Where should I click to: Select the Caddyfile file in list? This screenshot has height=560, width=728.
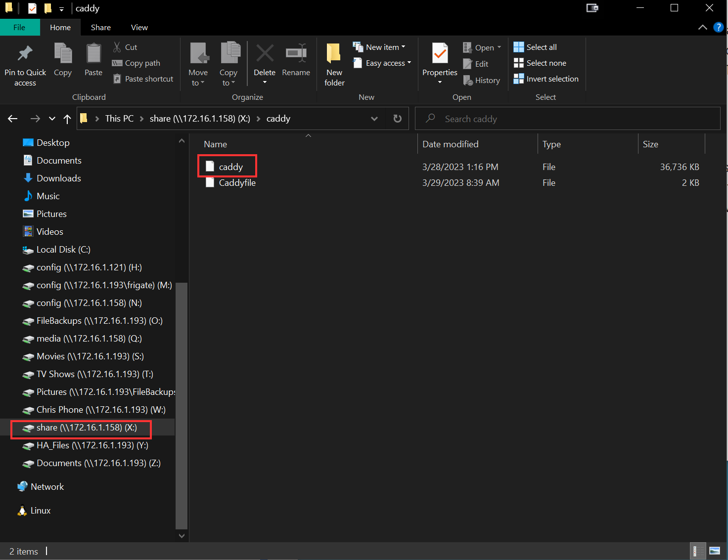[237, 183]
